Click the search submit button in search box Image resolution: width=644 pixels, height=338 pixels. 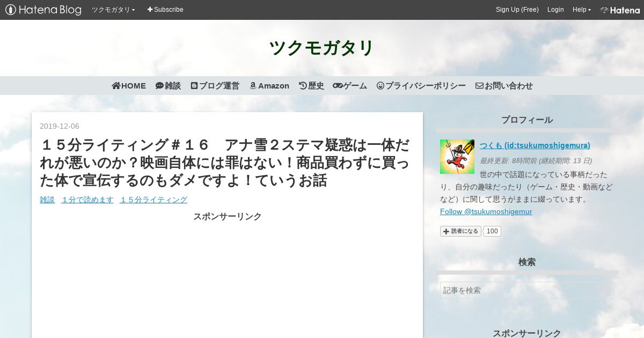[606, 290]
